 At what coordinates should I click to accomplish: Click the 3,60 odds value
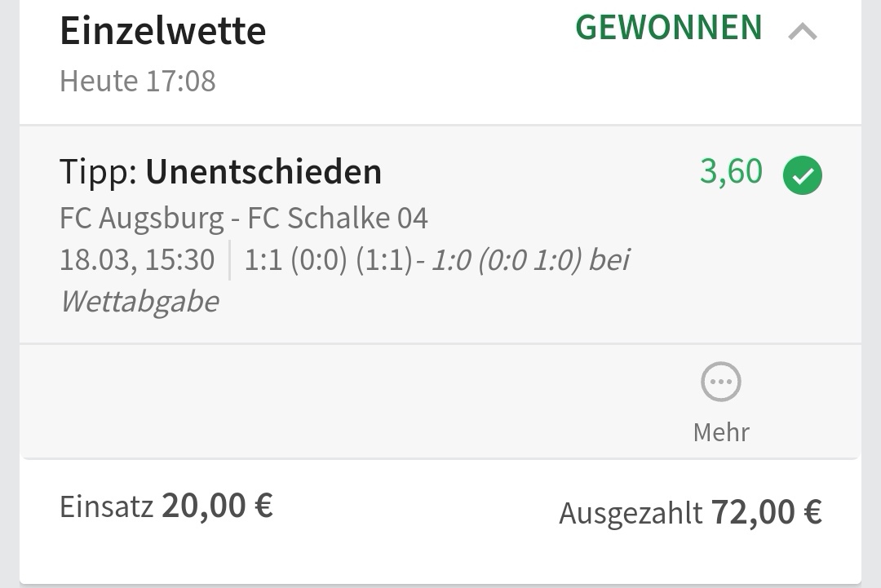coord(731,172)
